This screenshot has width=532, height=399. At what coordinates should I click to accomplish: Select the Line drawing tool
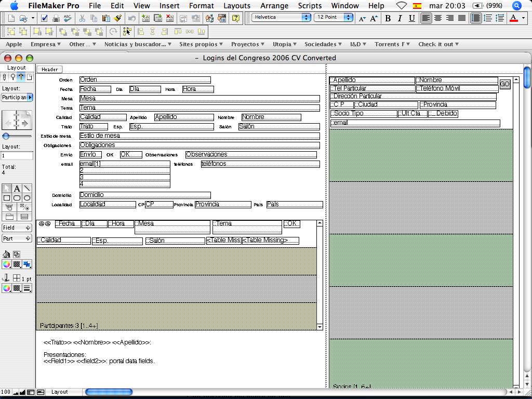pos(27,189)
